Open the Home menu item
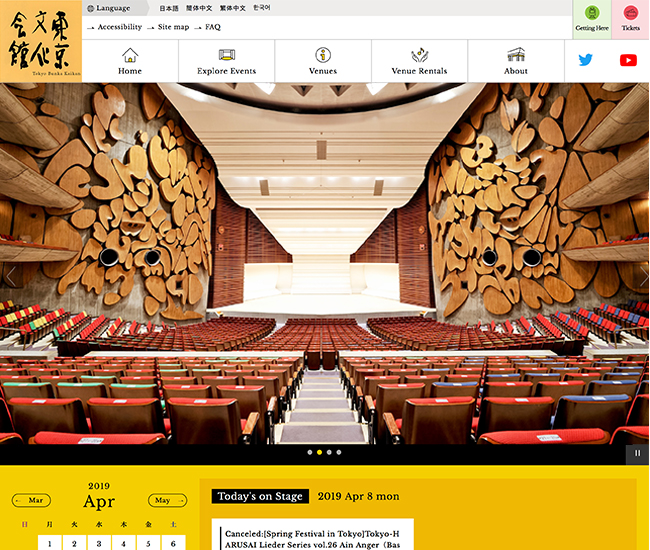650x550 pixels. (130, 61)
